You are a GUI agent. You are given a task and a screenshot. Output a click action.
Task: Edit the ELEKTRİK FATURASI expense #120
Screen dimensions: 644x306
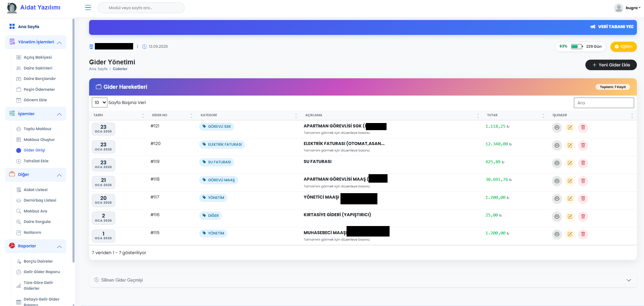pyautogui.click(x=570, y=145)
